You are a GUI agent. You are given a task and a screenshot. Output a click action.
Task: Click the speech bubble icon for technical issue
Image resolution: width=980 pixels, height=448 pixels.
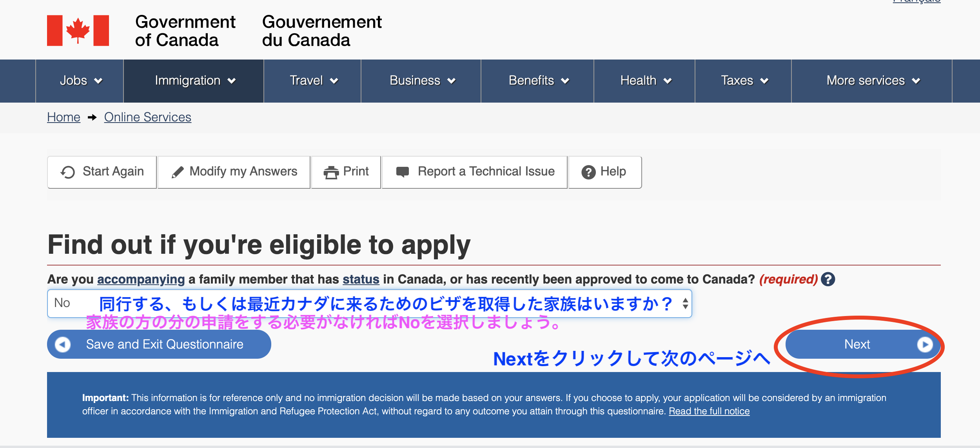click(402, 172)
